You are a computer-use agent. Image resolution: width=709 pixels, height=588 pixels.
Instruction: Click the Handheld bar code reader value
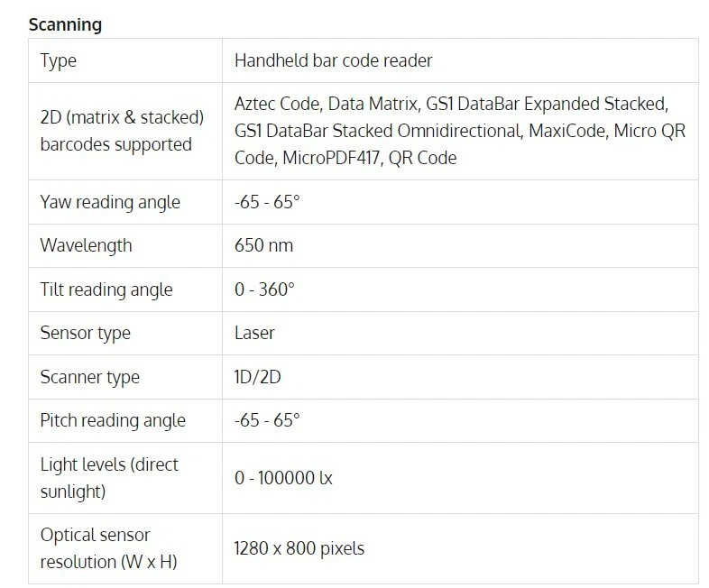coord(333,60)
